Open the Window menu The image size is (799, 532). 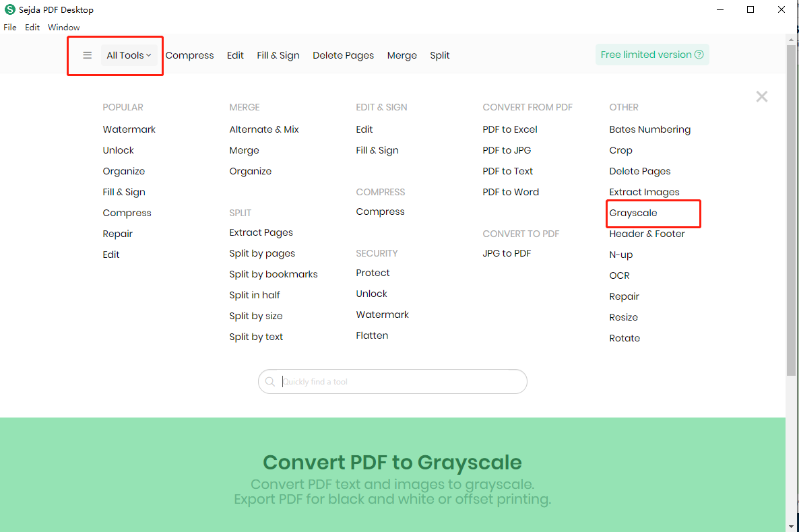64,27
